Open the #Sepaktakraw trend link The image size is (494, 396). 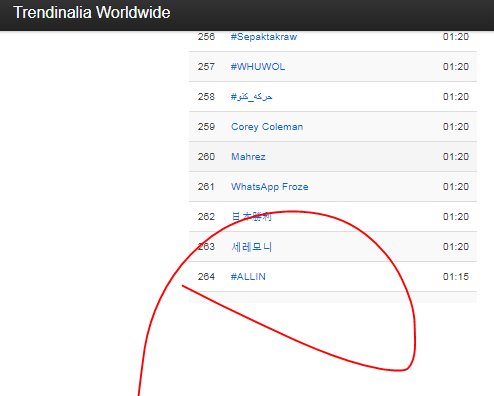(x=264, y=37)
